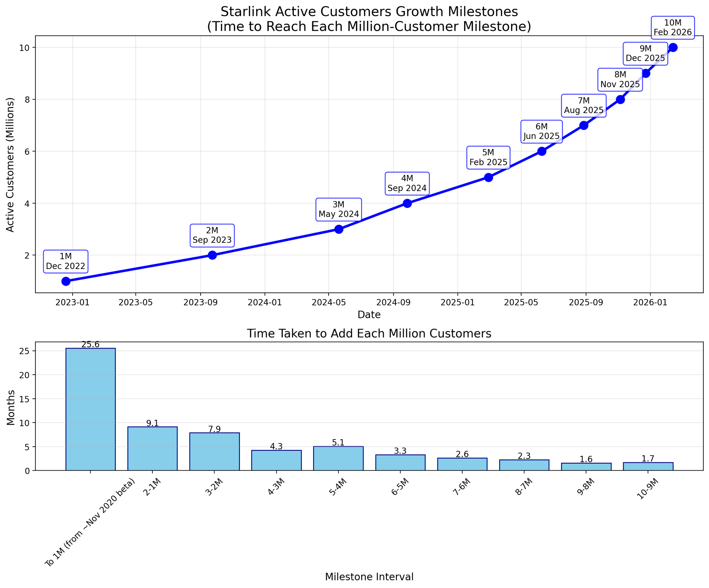Select the 3-2M bar showing 7.9
Viewport: 709px width, 588px height.
coord(214,452)
